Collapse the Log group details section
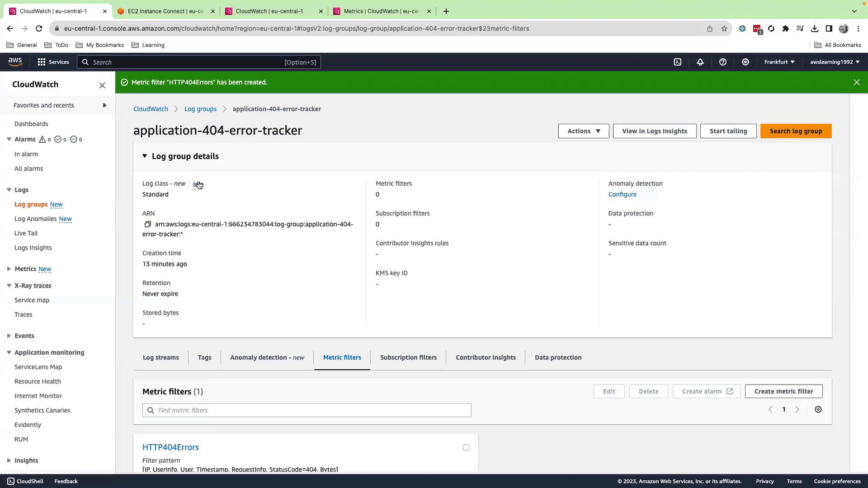 [145, 156]
